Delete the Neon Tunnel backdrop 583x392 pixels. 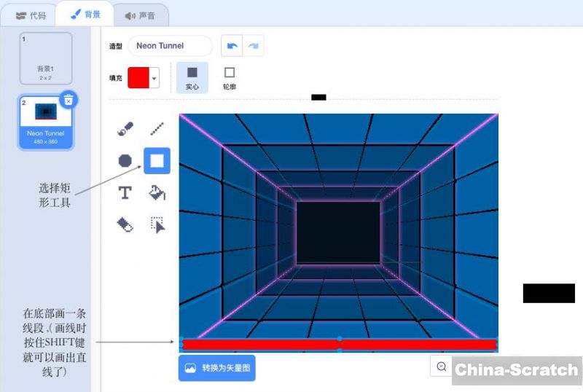click(68, 100)
